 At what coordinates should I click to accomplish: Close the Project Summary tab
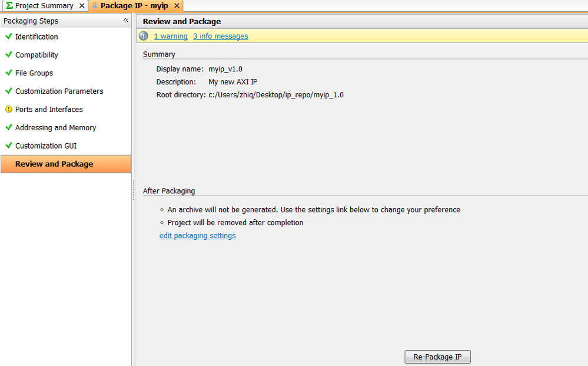[x=82, y=6]
